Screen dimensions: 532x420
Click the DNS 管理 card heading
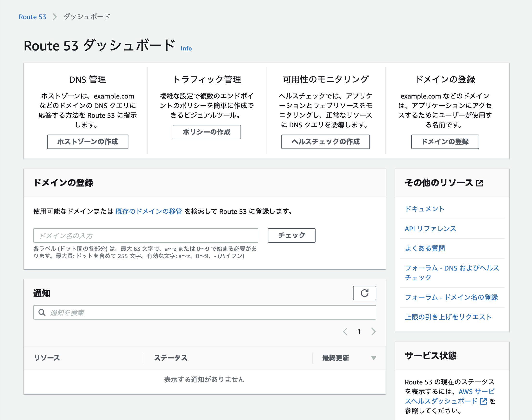88,80
